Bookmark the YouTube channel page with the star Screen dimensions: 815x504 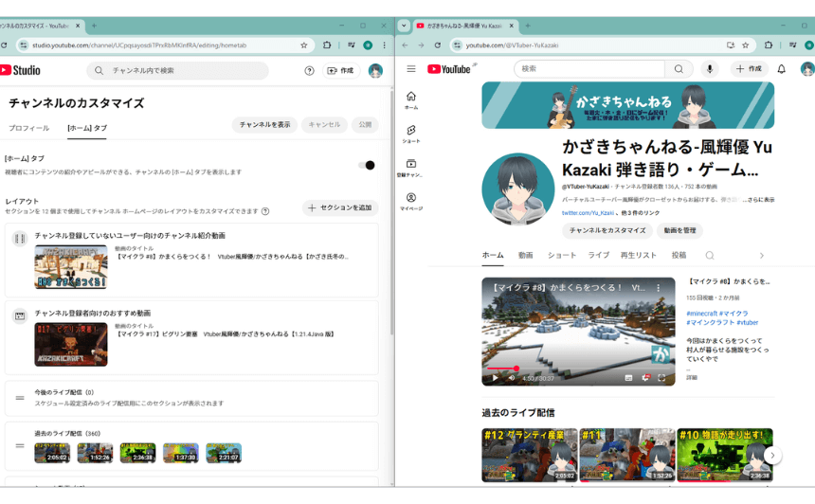coord(746,45)
